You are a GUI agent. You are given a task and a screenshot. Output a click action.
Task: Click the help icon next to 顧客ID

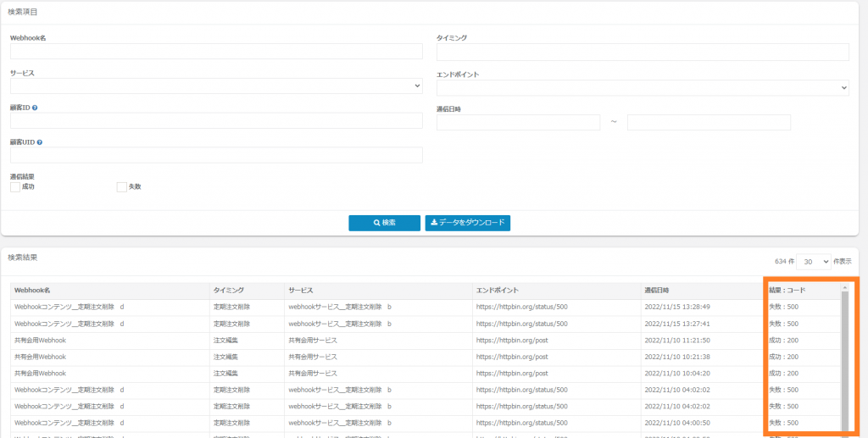(x=35, y=108)
